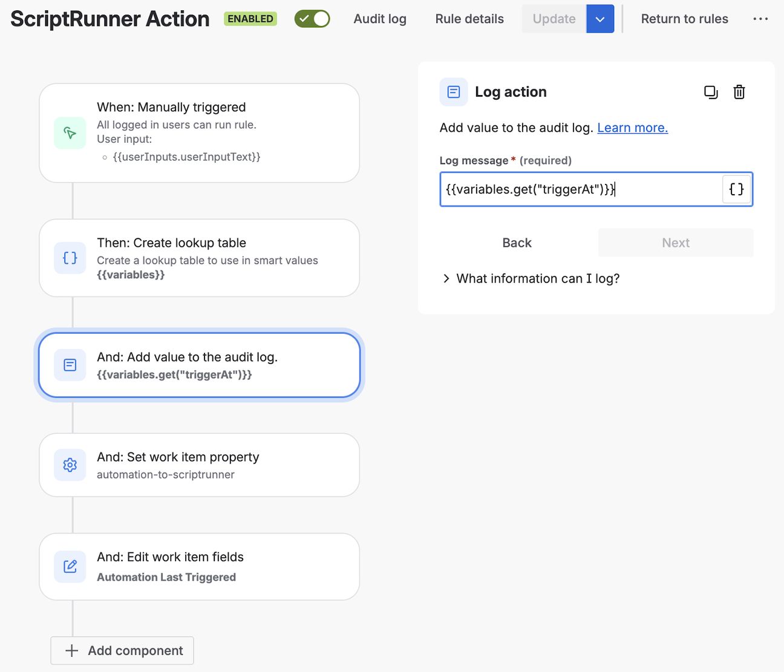Click the {{variables}} text in lookup card
This screenshot has width=784, height=672.
[131, 275]
